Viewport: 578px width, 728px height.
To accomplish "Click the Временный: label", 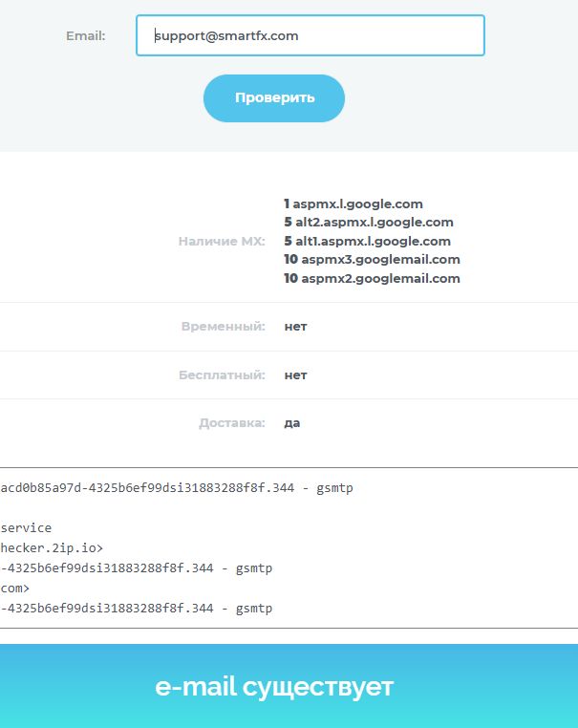I will point(224,327).
